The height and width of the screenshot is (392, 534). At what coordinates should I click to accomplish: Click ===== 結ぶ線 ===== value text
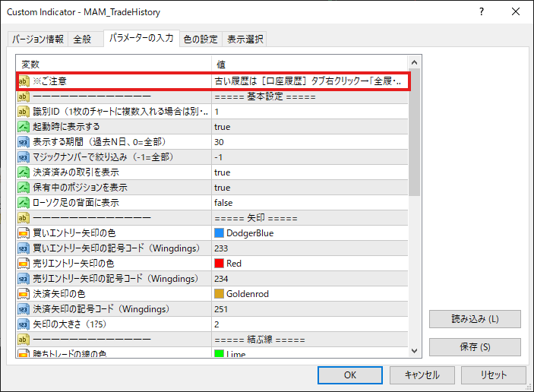coord(260,340)
